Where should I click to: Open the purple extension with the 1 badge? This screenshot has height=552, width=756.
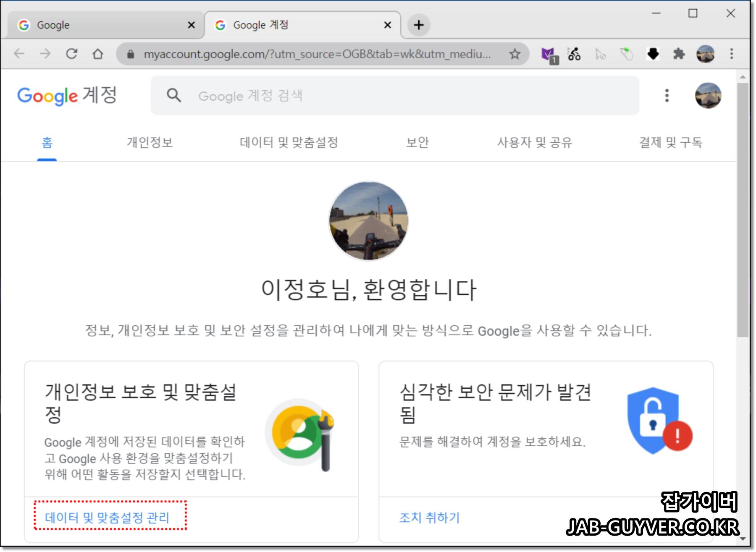[549, 54]
